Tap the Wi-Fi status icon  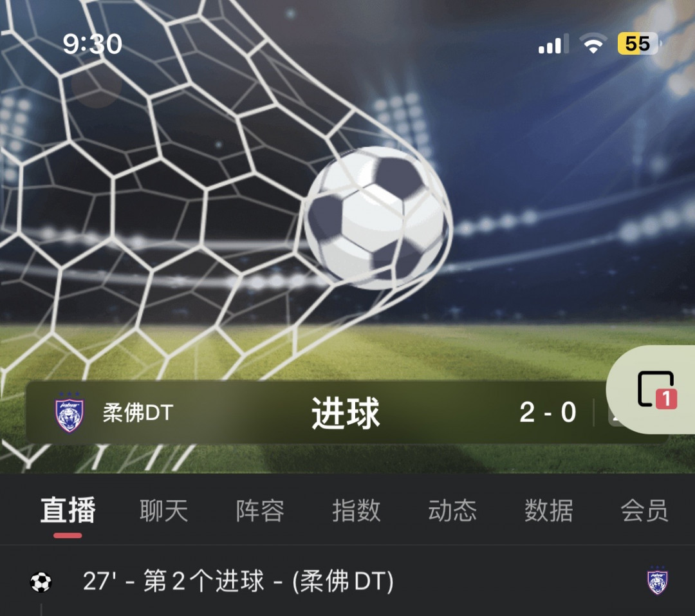click(x=593, y=44)
